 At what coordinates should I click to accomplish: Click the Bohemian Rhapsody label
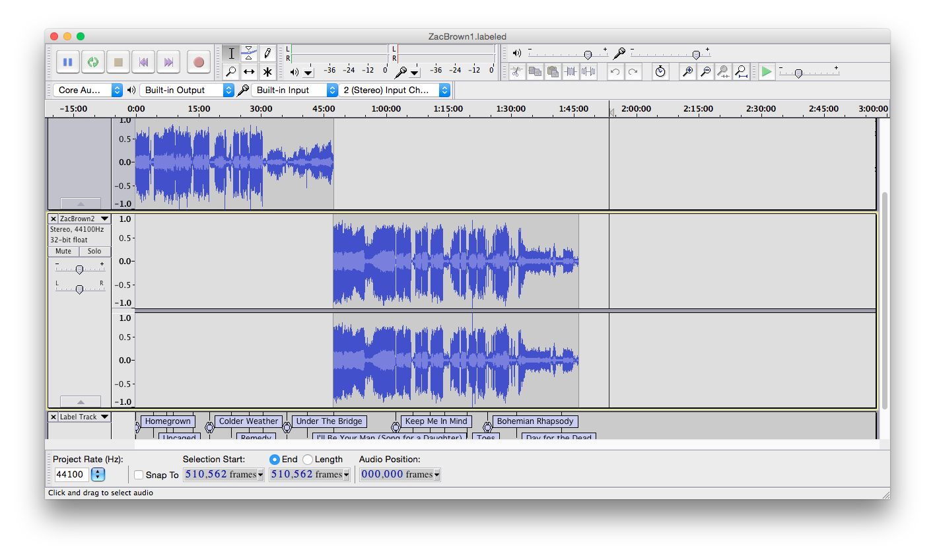coord(536,421)
